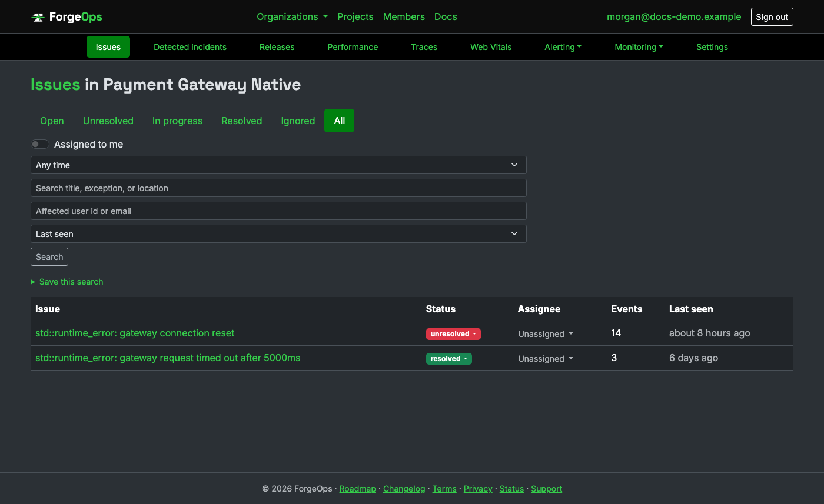Select the All issues tab
The height and width of the screenshot is (504, 824).
pyautogui.click(x=340, y=121)
